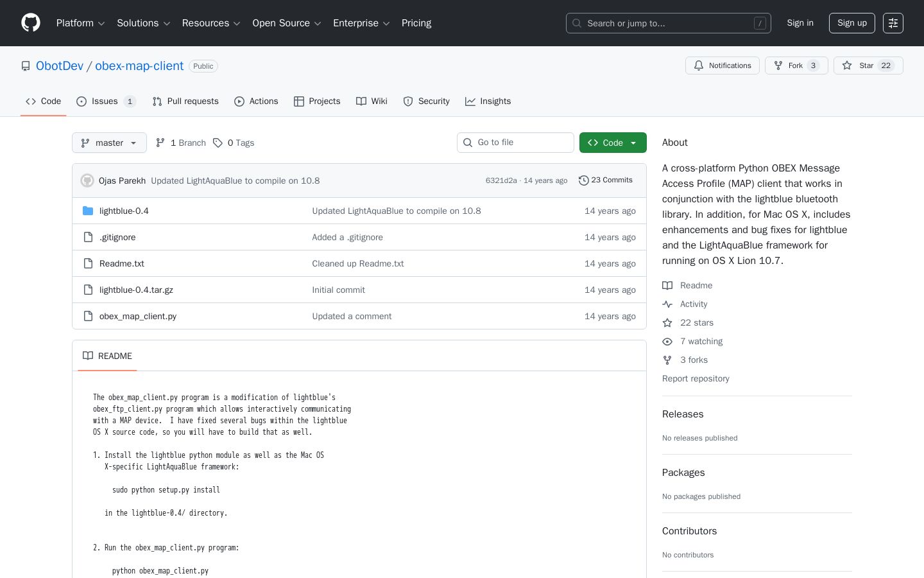Open the 'Added a .gitignore' commit message

(347, 237)
